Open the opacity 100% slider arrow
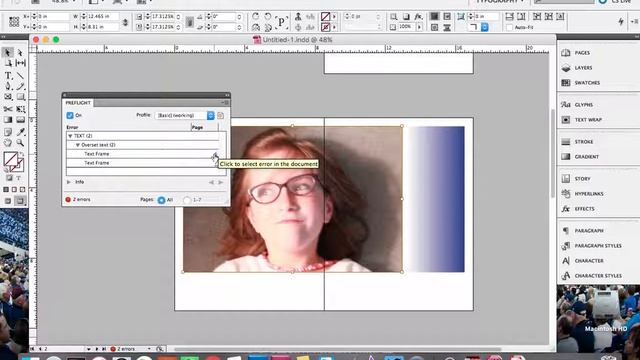This screenshot has width=640, height=360. [x=419, y=27]
